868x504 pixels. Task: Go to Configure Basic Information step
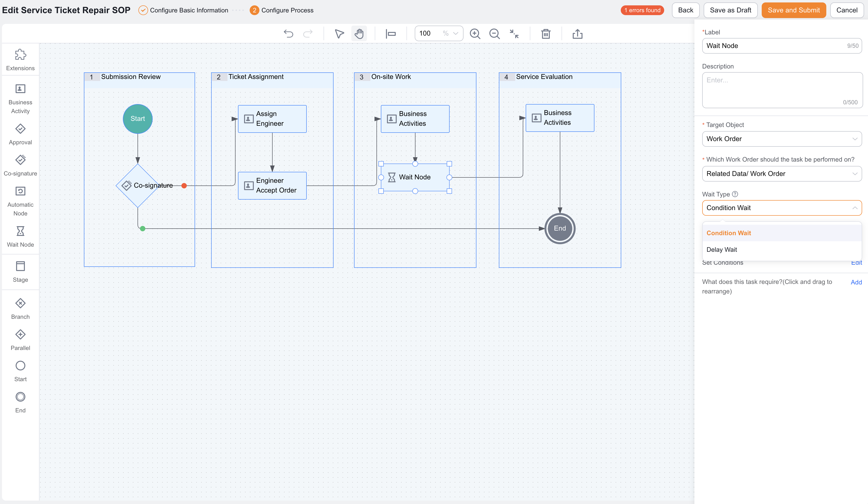pyautogui.click(x=184, y=10)
